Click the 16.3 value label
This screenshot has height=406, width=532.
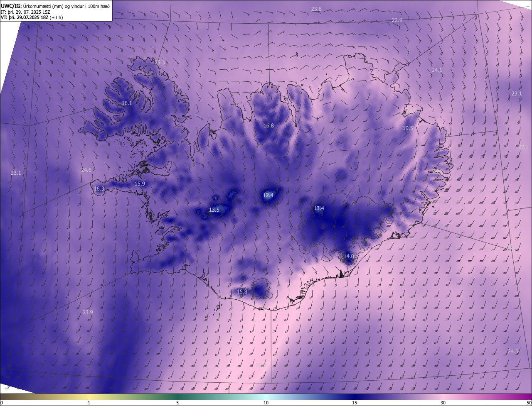(99, 188)
